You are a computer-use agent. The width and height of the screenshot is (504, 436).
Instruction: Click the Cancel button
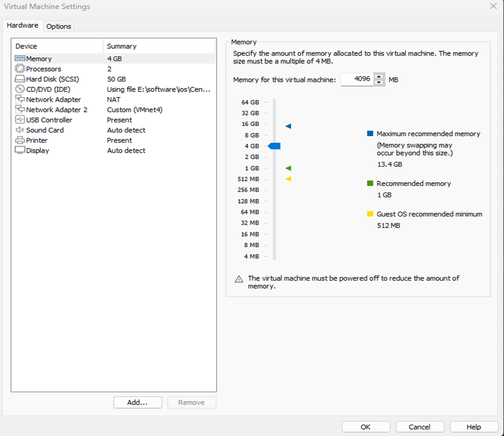[420, 427]
